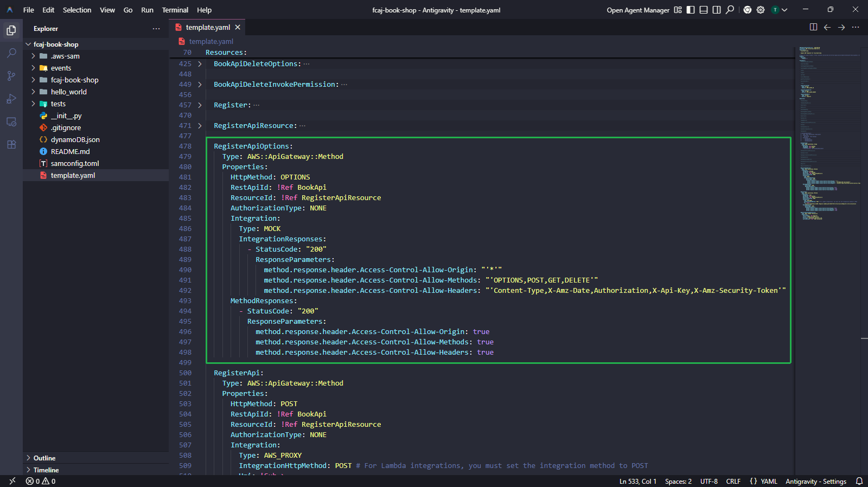
Task: Open README.md file
Action: (95, 152)
